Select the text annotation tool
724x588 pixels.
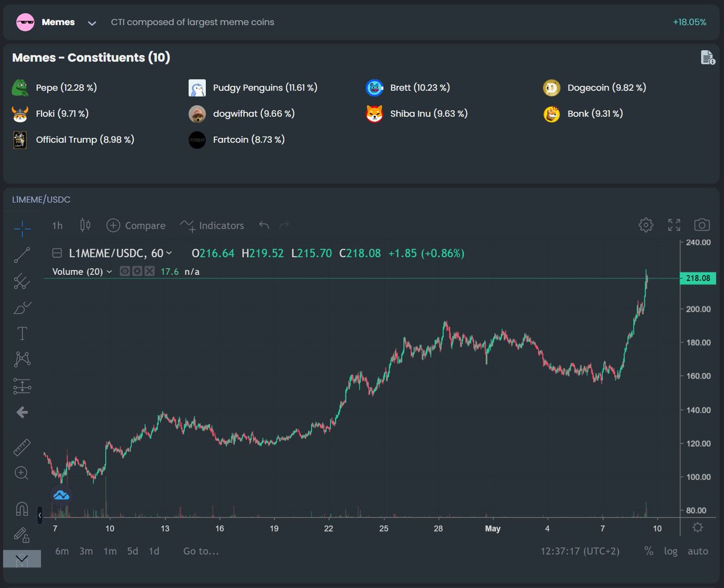pyautogui.click(x=22, y=333)
